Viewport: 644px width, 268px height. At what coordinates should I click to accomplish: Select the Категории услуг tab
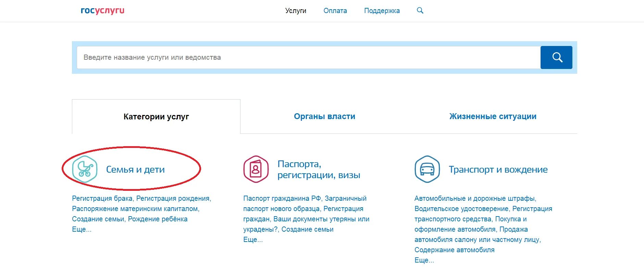156,117
